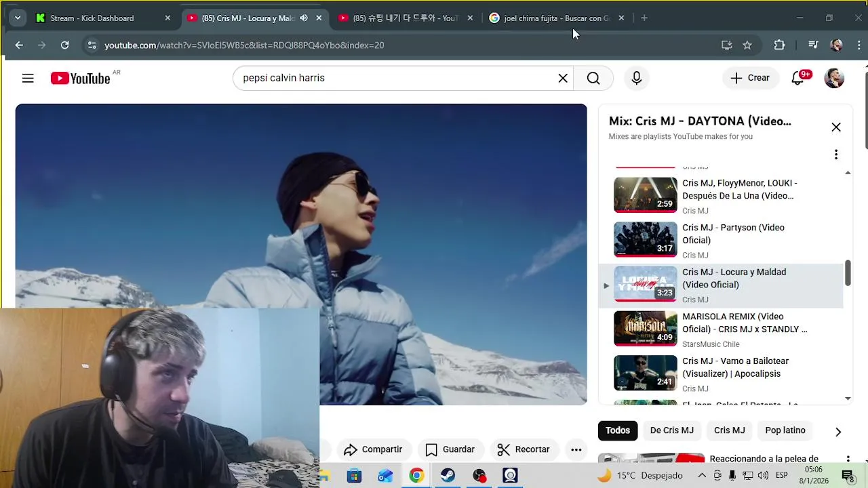Viewport: 868px width, 488px height.
Task: Save video with Guardar button
Action: tap(450, 449)
